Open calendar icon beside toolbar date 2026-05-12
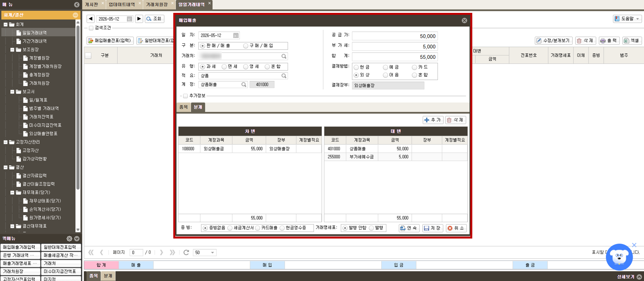This screenshot has width=644, height=281. click(130, 19)
